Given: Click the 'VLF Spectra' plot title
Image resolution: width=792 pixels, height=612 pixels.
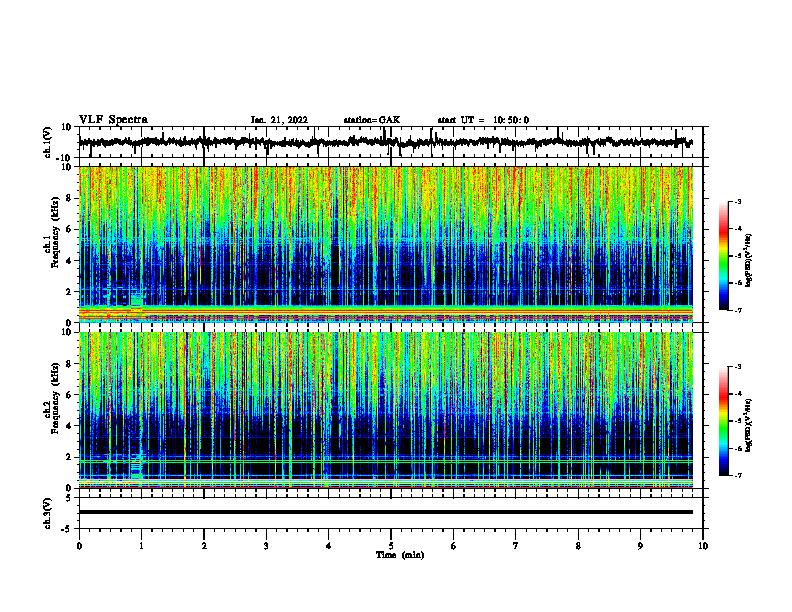Looking at the screenshot, I should pos(113,120).
